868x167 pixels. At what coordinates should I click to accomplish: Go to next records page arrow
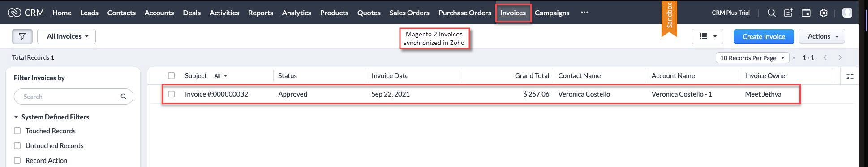click(x=840, y=57)
